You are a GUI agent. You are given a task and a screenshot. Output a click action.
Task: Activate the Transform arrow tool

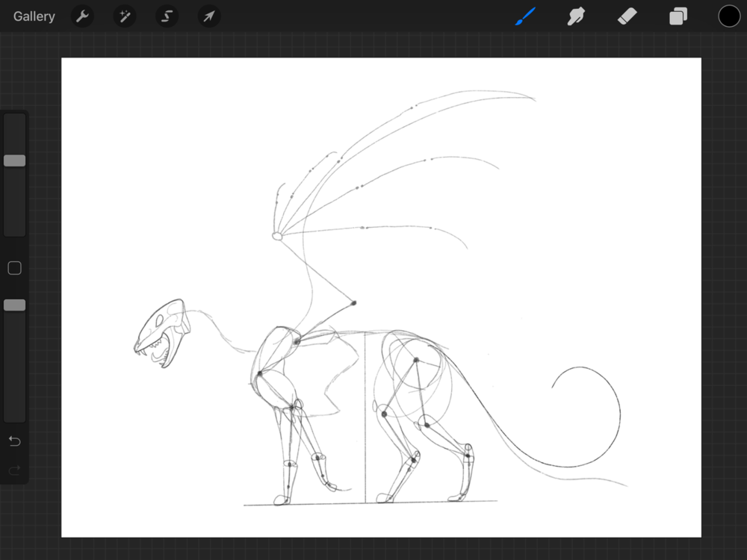208,16
